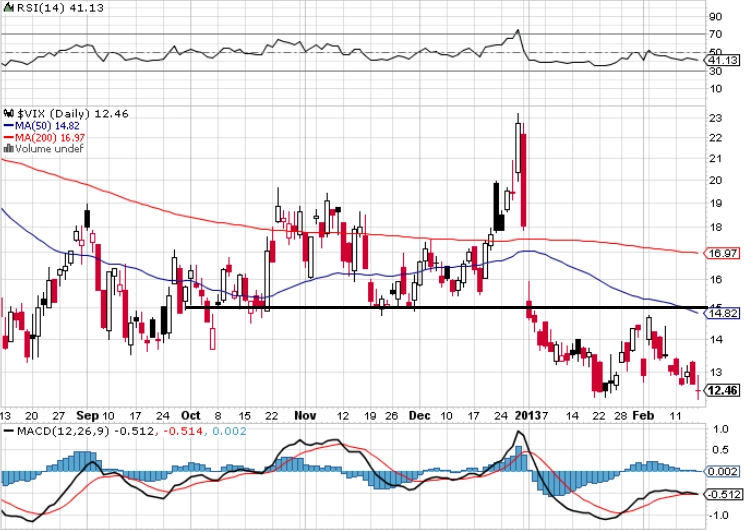The height and width of the screenshot is (530, 745).
Task: Click the blue 0.002 histogram value in legend
Action: [x=229, y=432]
